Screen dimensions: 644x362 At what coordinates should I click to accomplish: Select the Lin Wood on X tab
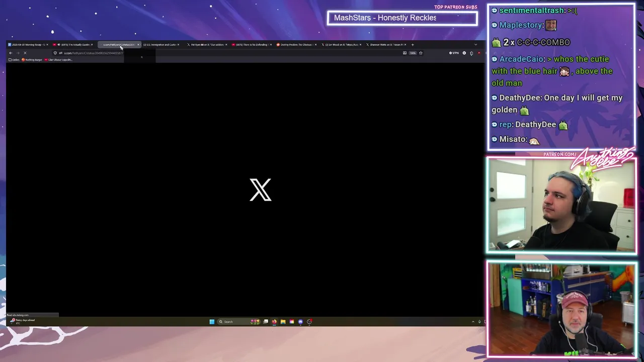341,45
